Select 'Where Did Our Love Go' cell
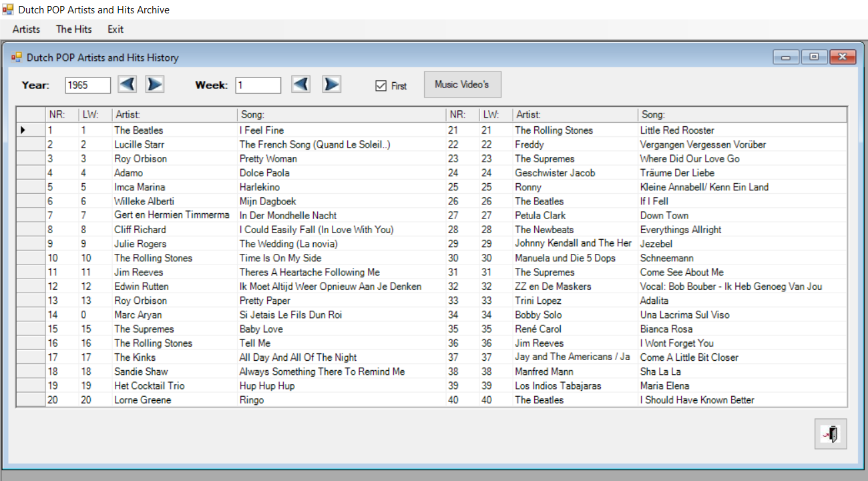868x481 pixels. pos(742,158)
